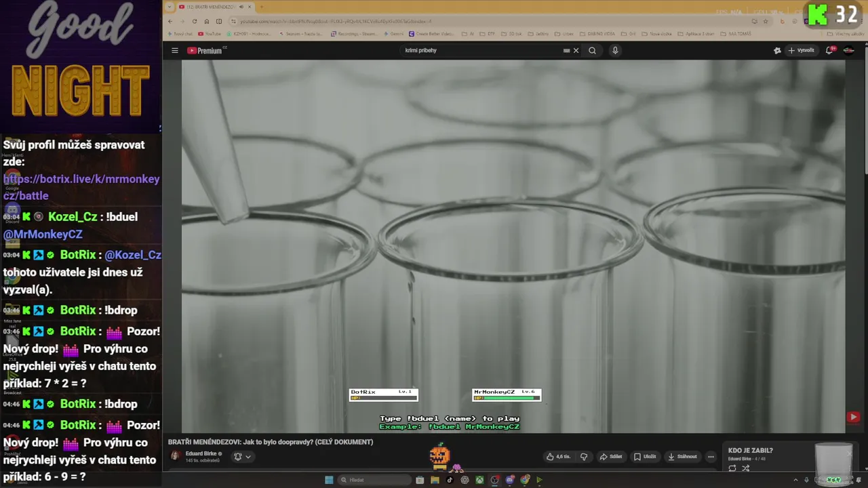Open the Windows Start menu
Viewport: 868px width, 488px height.
point(329,480)
